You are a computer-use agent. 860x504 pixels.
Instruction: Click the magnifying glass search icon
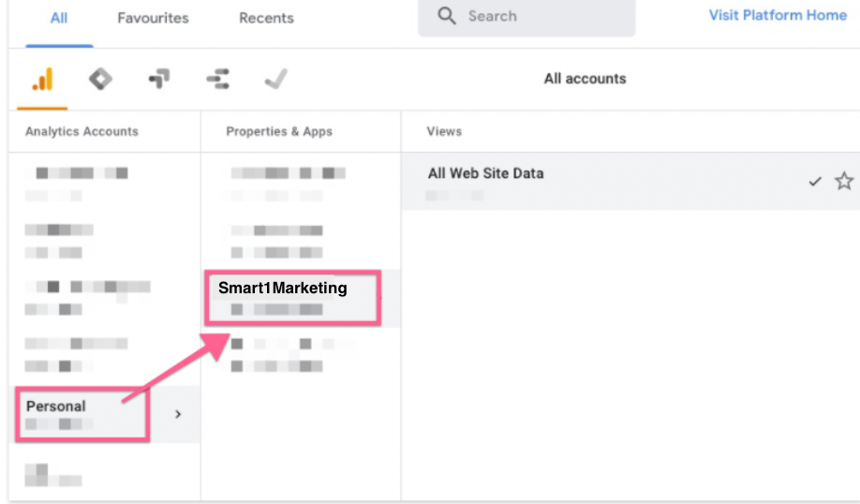(447, 17)
